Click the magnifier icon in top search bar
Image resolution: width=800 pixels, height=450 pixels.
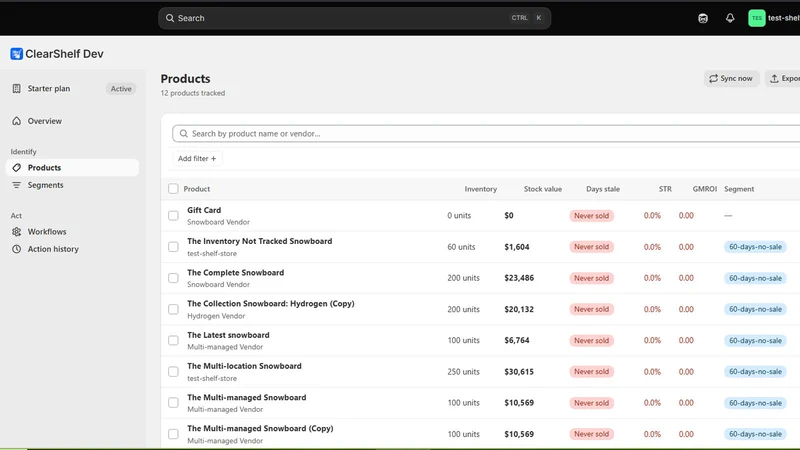pyautogui.click(x=170, y=18)
